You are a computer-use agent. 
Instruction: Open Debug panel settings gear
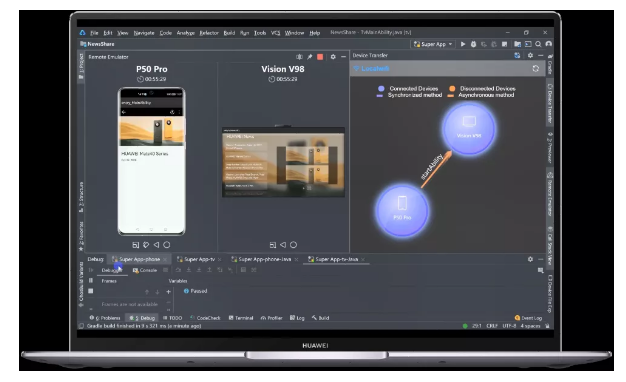click(530, 259)
